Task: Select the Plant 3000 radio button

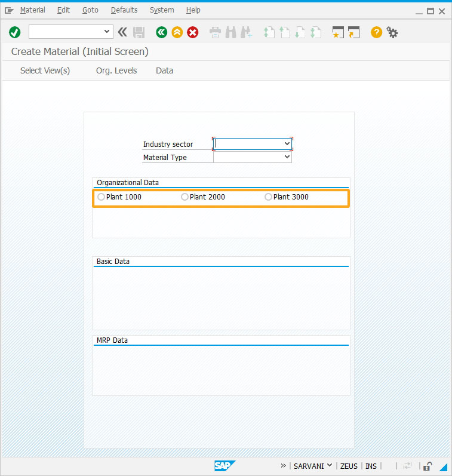Action: 268,197
